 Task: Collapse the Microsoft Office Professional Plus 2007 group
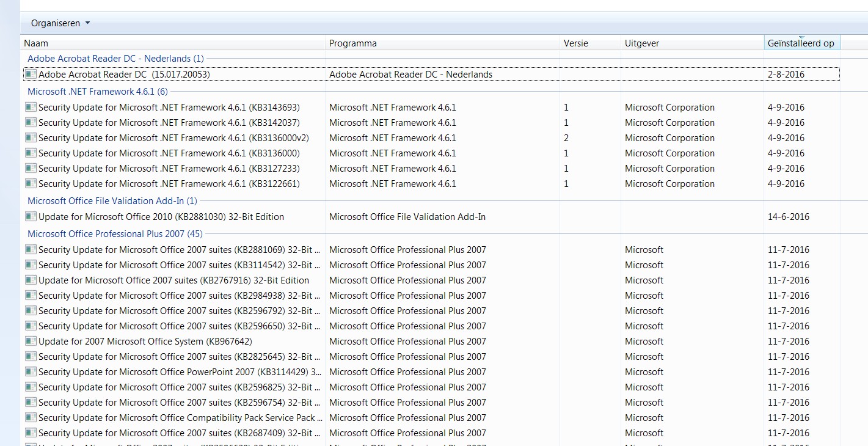pyautogui.click(x=115, y=234)
